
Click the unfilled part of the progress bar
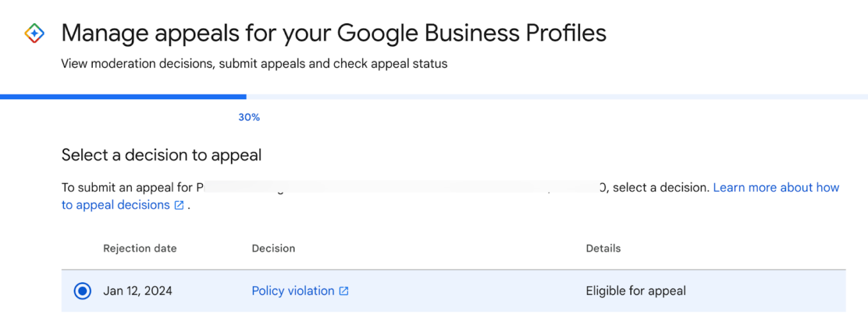coord(557,97)
